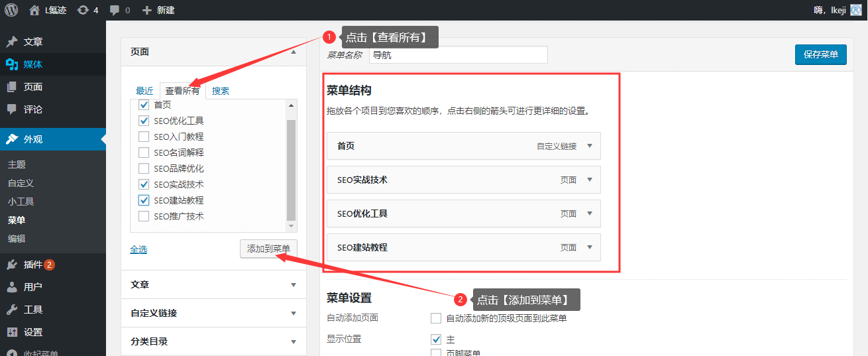Uncheck the SEO实战技术 page checkbox
Viewport: 868px width, 356px height.
click(x=144, y=184)
